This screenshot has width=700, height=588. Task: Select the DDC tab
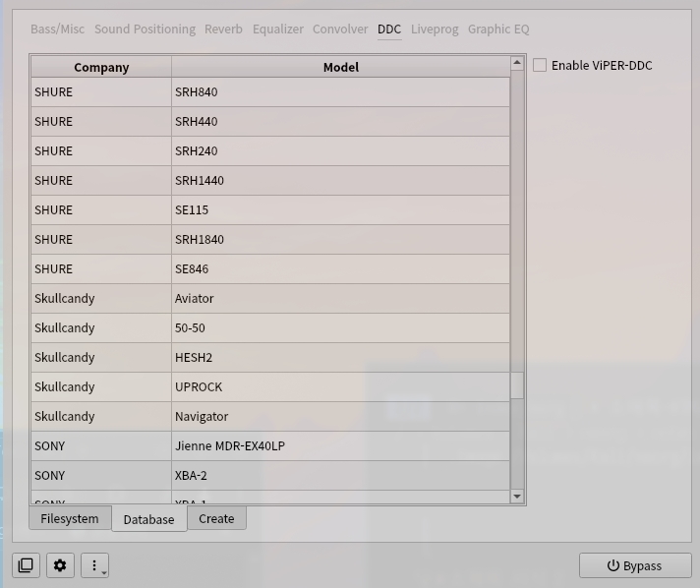click(x=389, y=29)
